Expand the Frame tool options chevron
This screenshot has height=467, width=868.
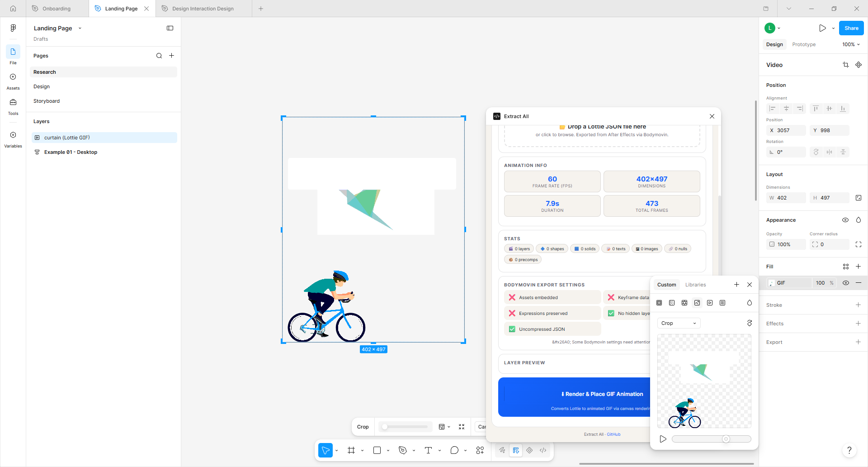pos(363,451)
